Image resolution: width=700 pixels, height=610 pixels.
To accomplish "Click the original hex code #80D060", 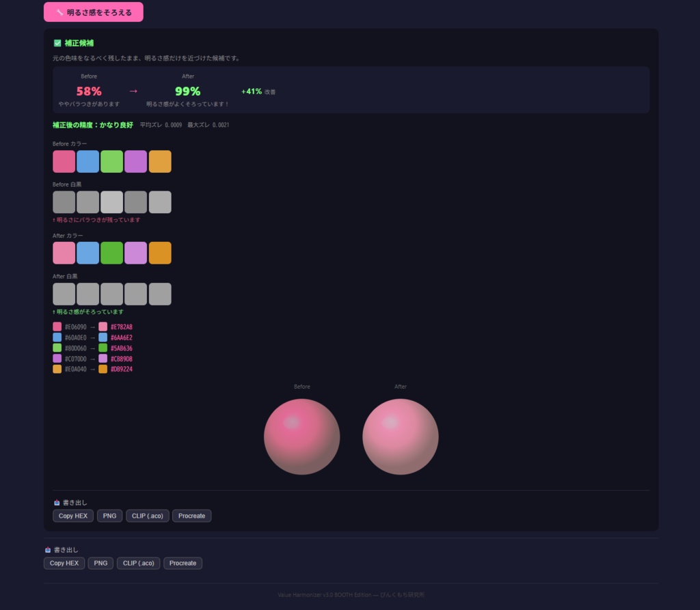I will (x=75, y=348).
